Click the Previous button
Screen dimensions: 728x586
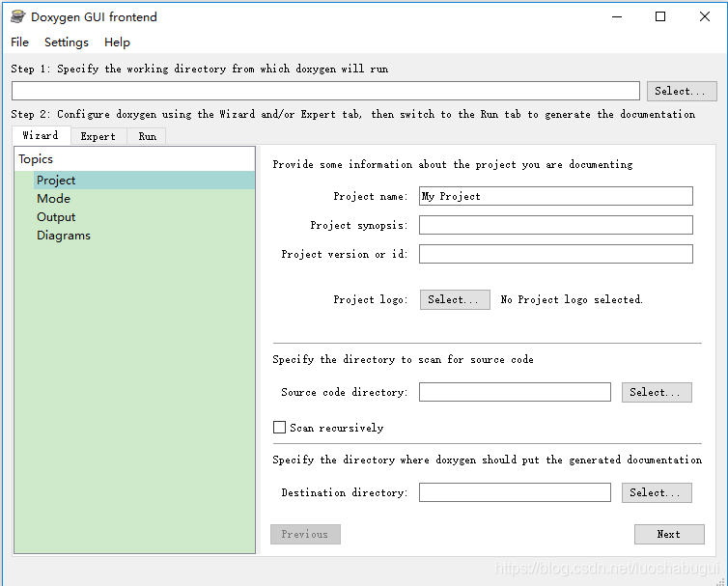(305, 535)
